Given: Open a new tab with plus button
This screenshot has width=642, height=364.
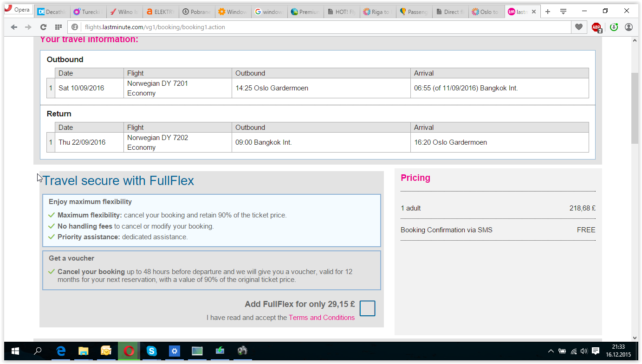Looking at the screenshot, I should (548, 12).
